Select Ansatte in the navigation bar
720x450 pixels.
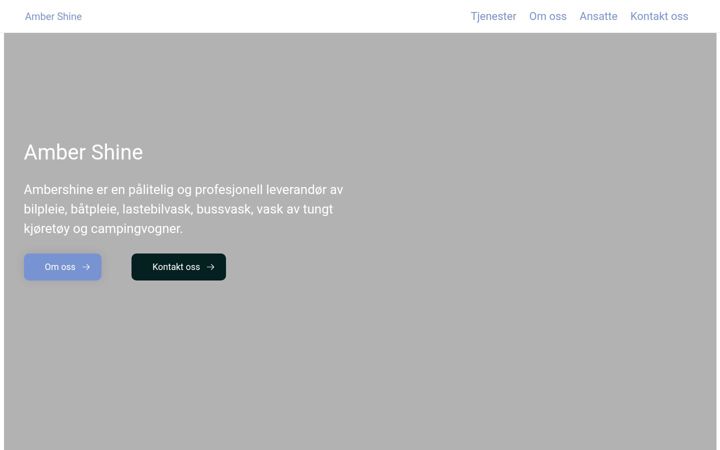598,17
